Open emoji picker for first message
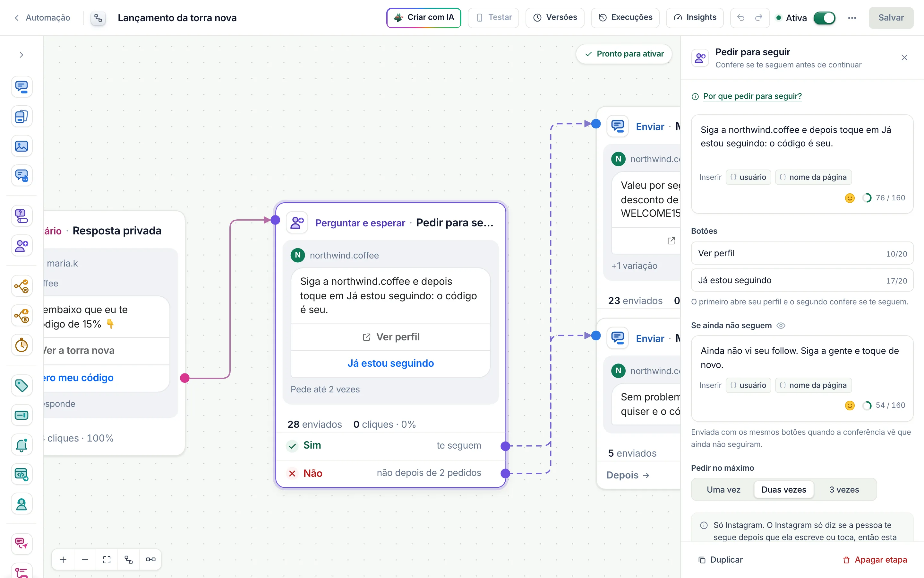 (x=850, y=198)
